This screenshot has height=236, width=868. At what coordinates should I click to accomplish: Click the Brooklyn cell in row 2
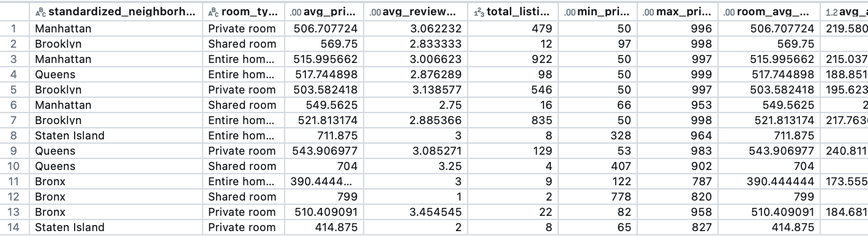[116, 44]
